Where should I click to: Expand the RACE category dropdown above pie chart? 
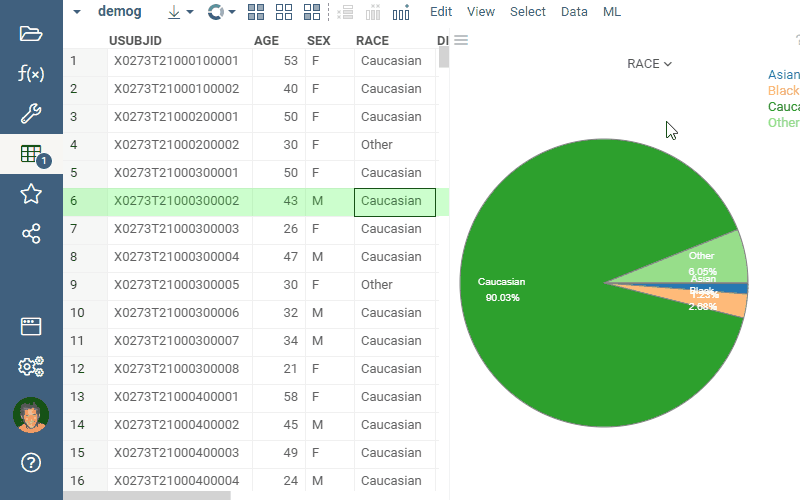649,64
